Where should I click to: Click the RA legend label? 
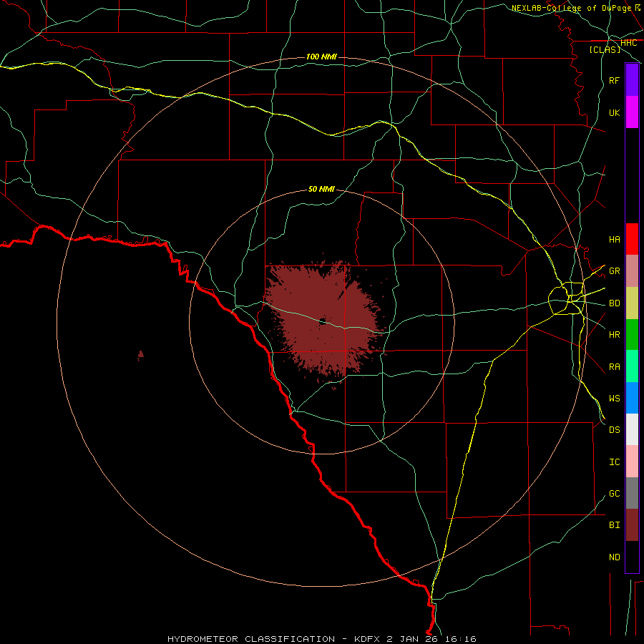(614, 367)
